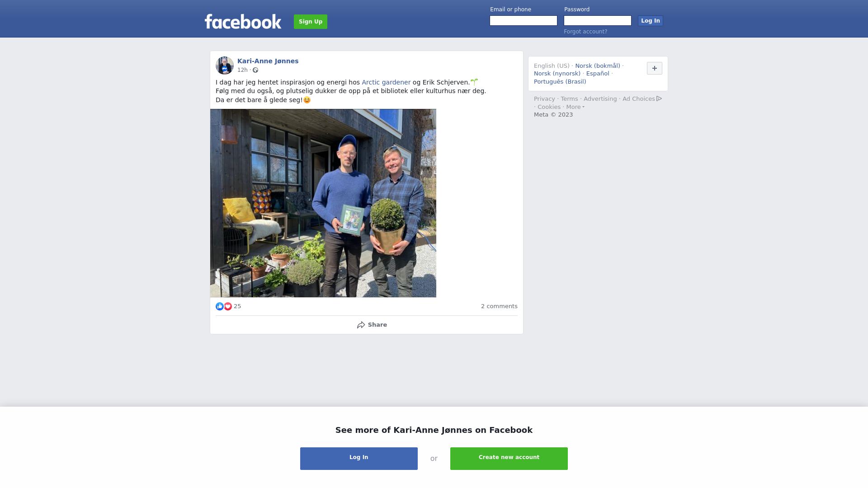Image resolution: width=868 pixels, height=488 pixels.
Task: Click the Facebook logo
Action: pos(243,22)
